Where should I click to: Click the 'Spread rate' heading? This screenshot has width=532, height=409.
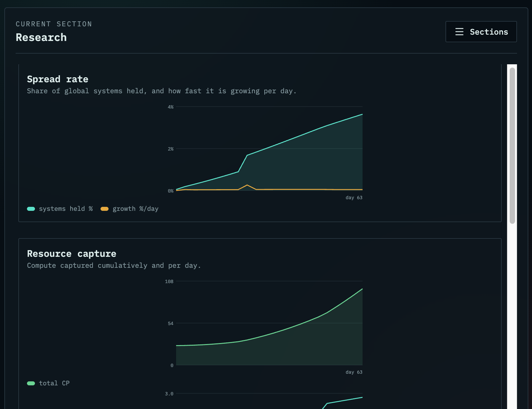point(58,79)
